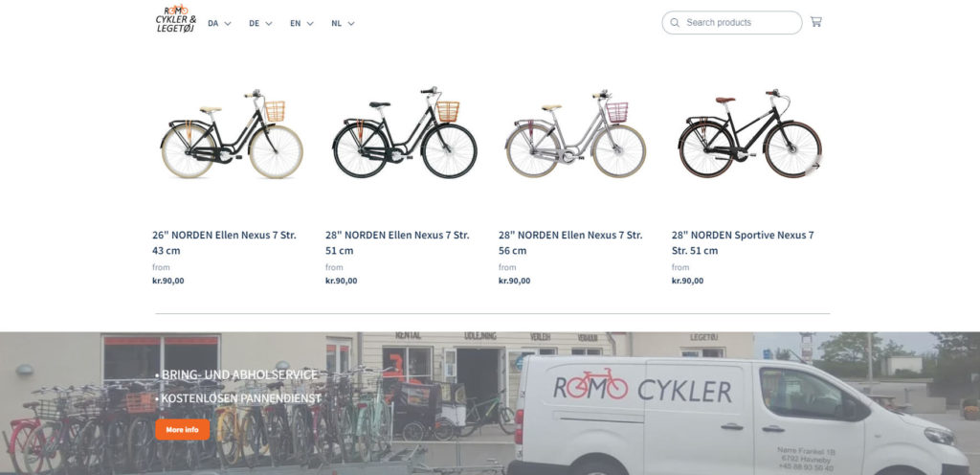Expand the DA language menu

(x=219, y=23)
